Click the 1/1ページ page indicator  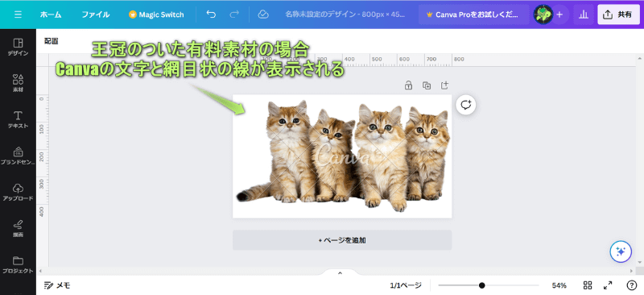406,285
